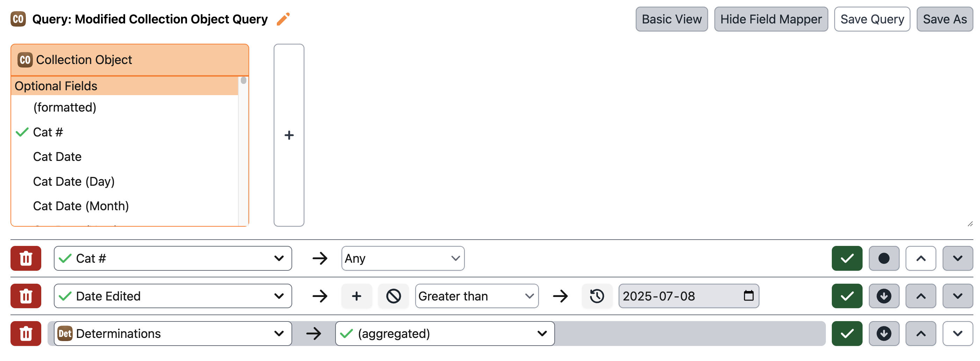
Task: Delete the Cat # query line
Action: 26,258
